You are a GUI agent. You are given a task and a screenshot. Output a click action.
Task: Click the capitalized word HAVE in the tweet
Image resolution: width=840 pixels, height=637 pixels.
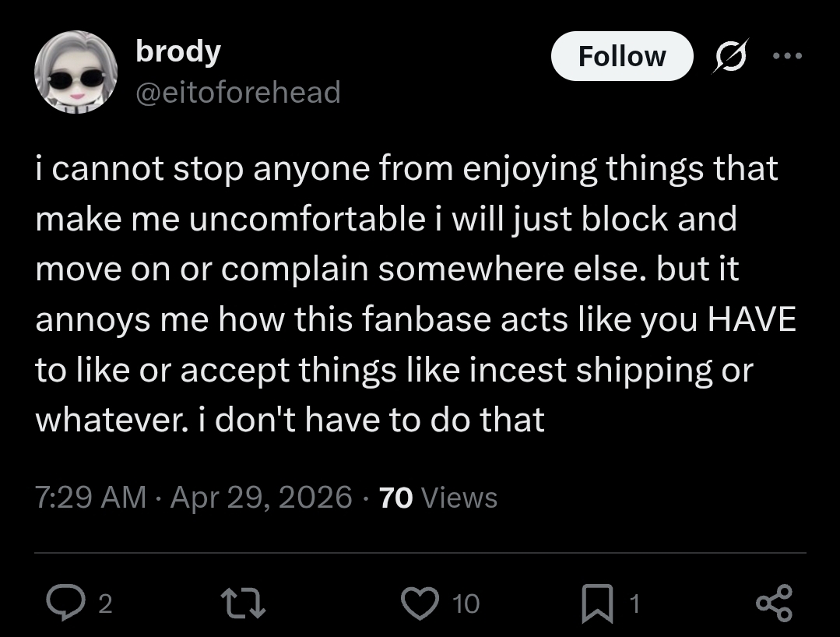coord(750,320)
